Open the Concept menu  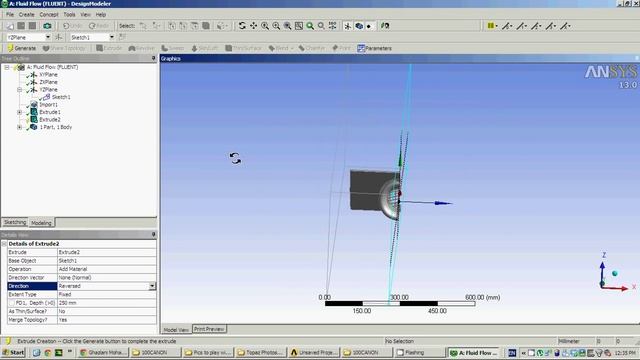[x=49, y=14]
